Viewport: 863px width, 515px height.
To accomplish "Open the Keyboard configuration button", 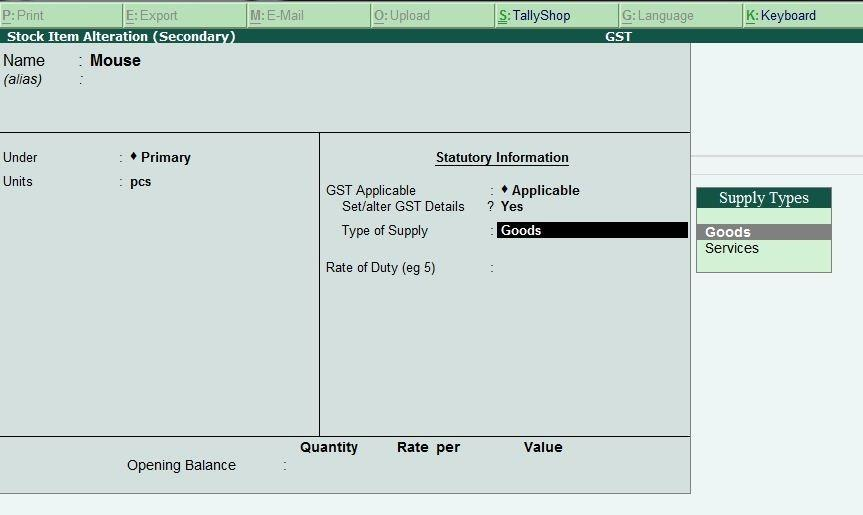I will tap(803, 15).
